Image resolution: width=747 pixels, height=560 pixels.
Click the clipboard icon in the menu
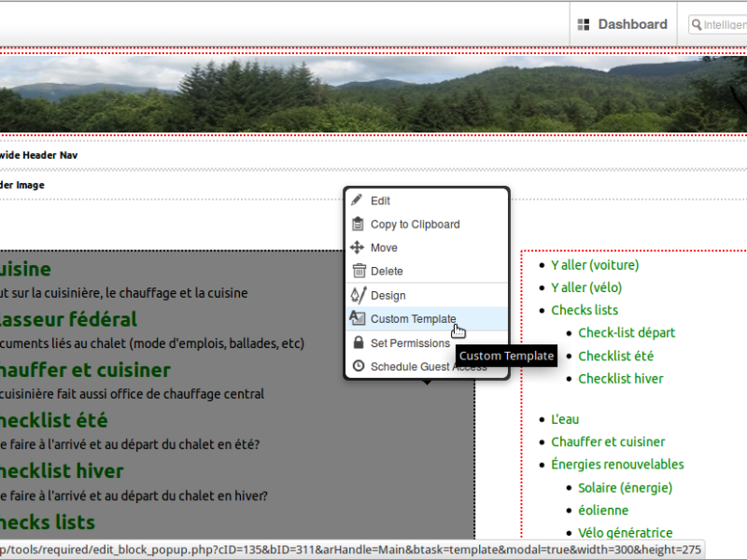(x=358, y=224)
